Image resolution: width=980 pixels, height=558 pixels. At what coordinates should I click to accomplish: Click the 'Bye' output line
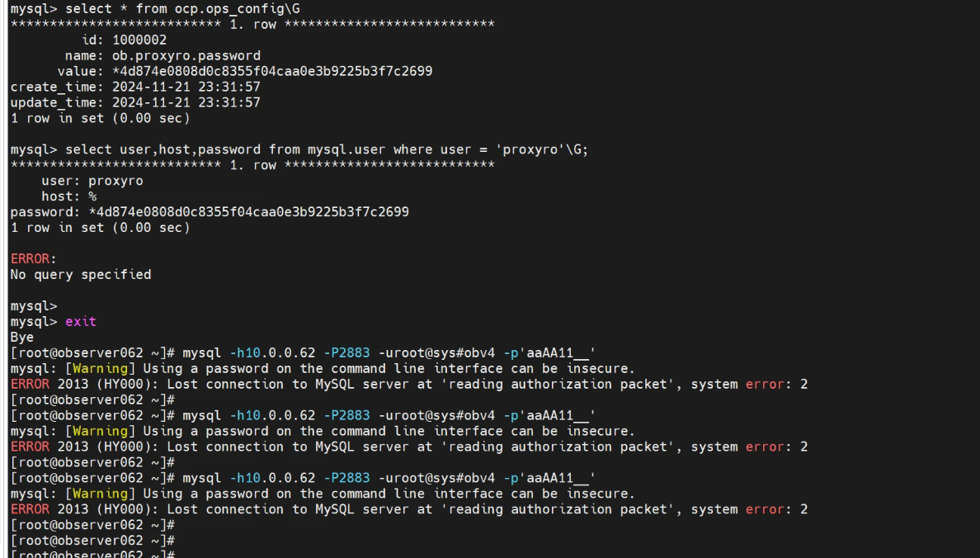click(x=22, y=337)
